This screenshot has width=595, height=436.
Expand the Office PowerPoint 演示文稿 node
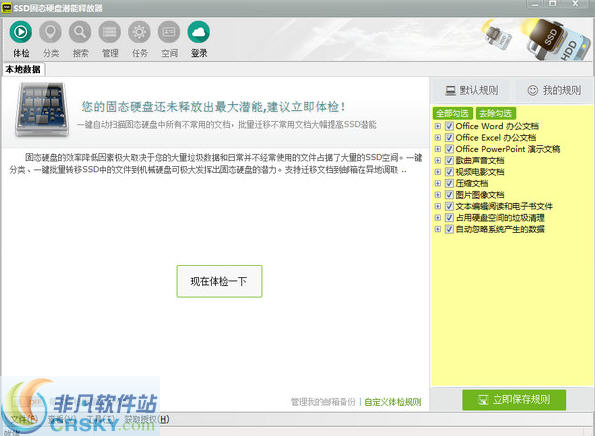tap(438, 149)
